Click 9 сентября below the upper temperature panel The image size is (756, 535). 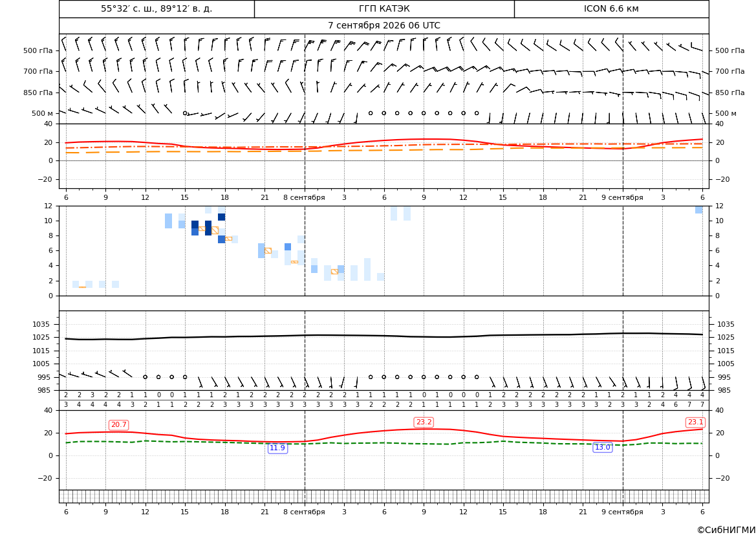(622, 198)
